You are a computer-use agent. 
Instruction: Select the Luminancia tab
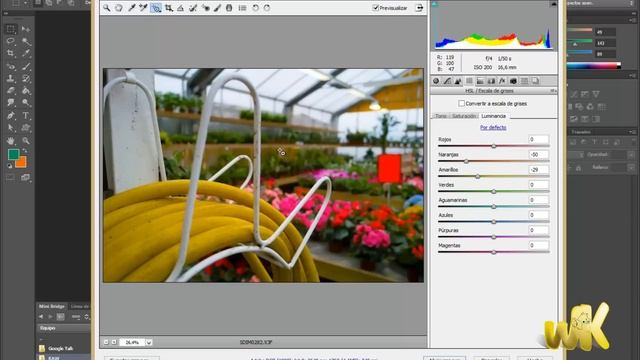pos(493,116)
